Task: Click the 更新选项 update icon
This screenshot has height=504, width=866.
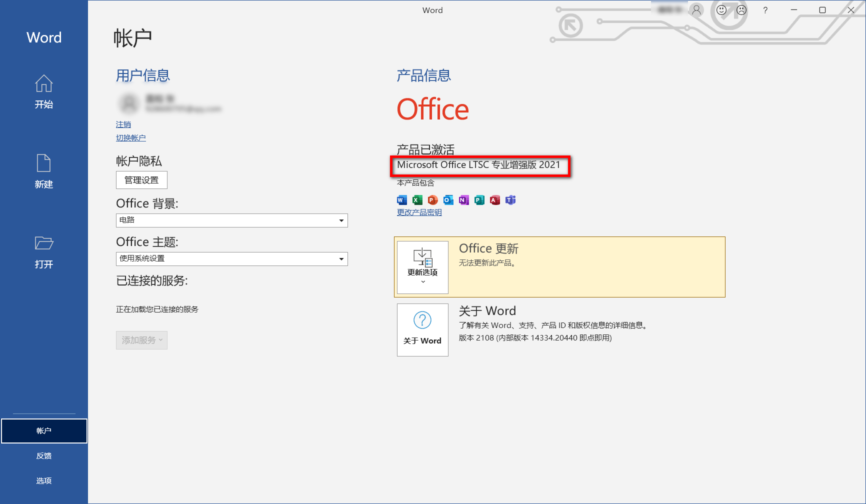Action: pos(422,257)
